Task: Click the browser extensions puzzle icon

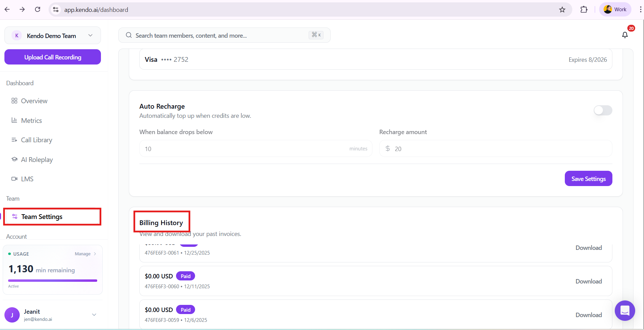Action: [x=584, y=10]
